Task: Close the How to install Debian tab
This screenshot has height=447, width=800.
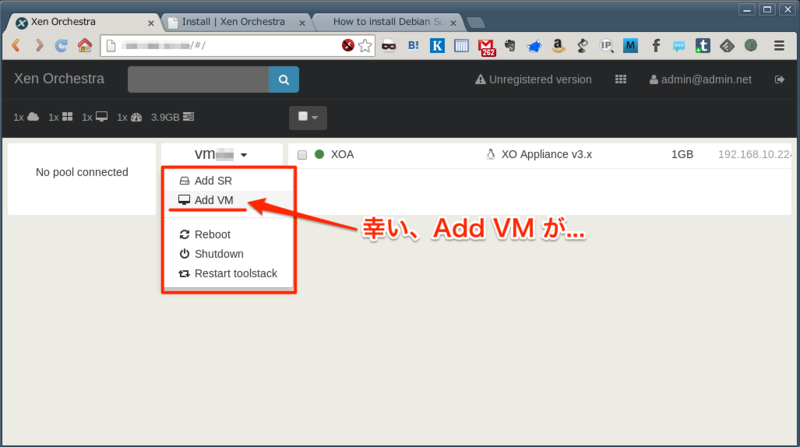Action: (x=453, y=23)
